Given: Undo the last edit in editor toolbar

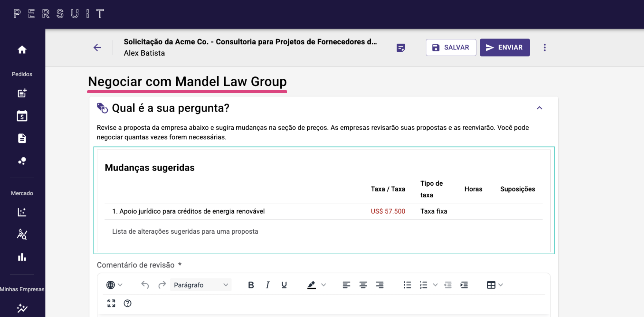Looking at the screenshot, I should [x=145, y=285].
